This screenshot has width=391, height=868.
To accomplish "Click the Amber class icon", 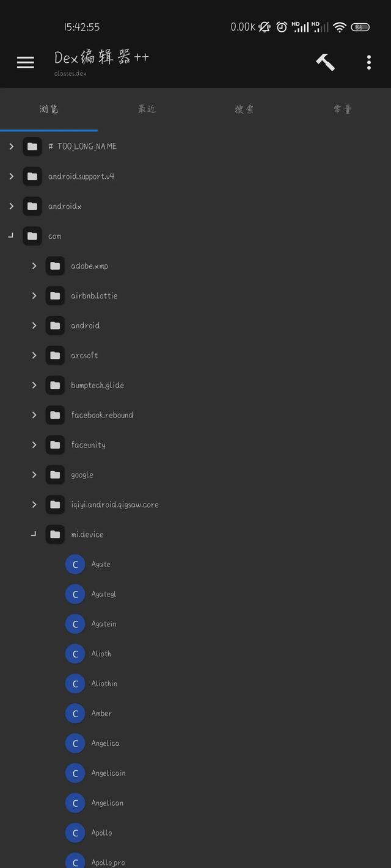I will 75,714.
